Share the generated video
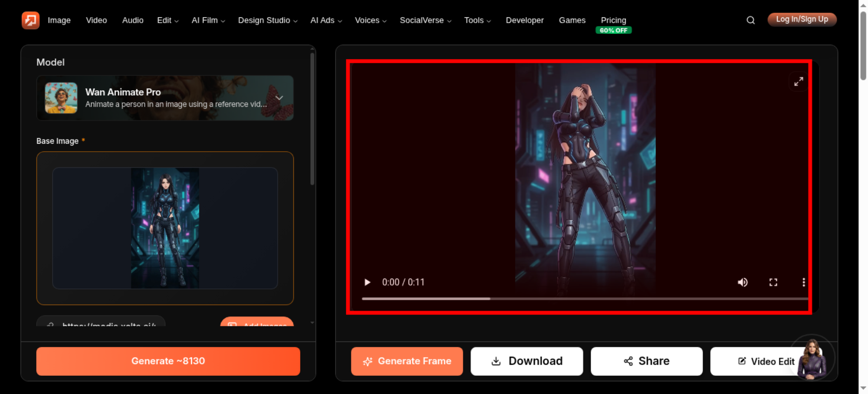This screenshot has width=868, height=394. [x=646, y=361]
